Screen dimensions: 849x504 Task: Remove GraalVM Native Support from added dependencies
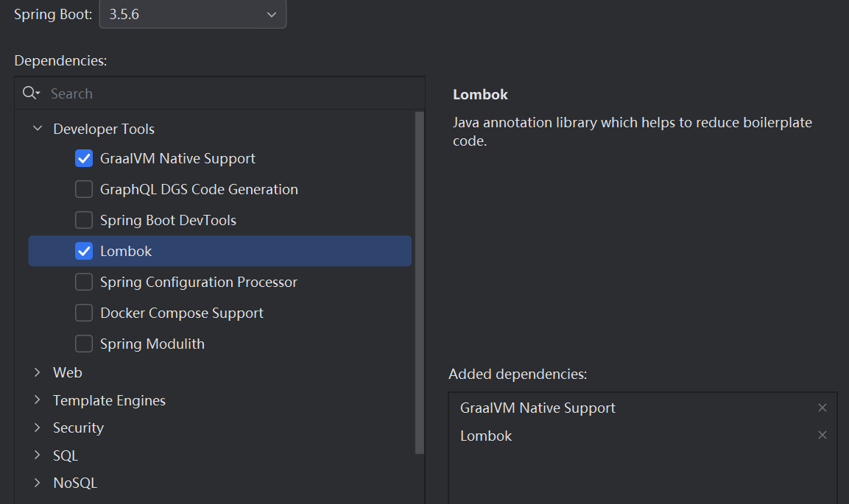point(822,408)
